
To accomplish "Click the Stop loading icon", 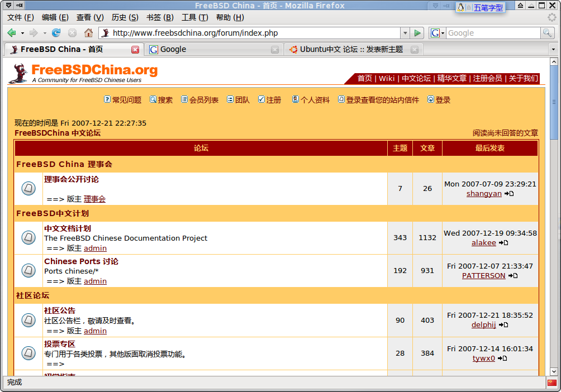I will (x=72, y=33).
